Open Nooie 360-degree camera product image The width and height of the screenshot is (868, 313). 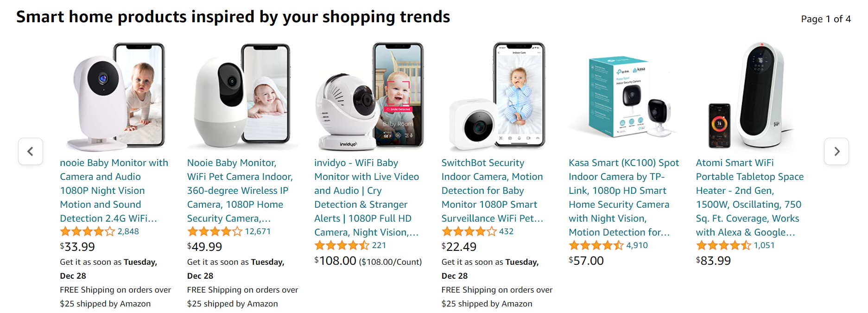pos(242,96)
